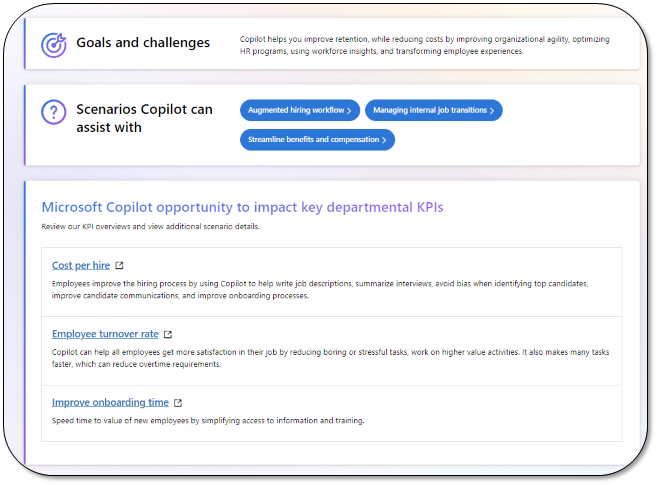This screenshot has width=657, height=485.
Task: Click 'Review our KPI overviews' subtitle text
Action: (150, 227)
